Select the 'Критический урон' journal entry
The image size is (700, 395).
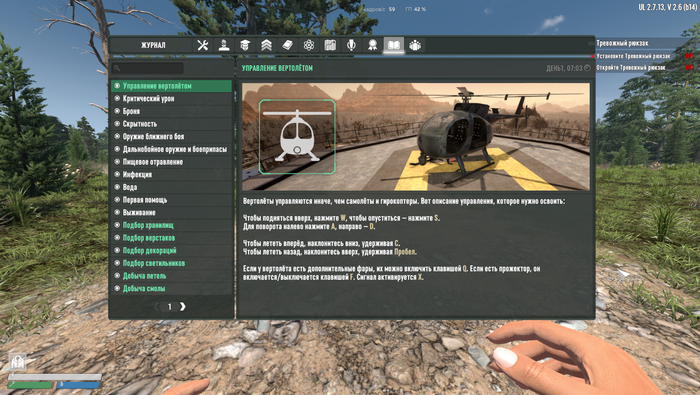click(172, 99)
